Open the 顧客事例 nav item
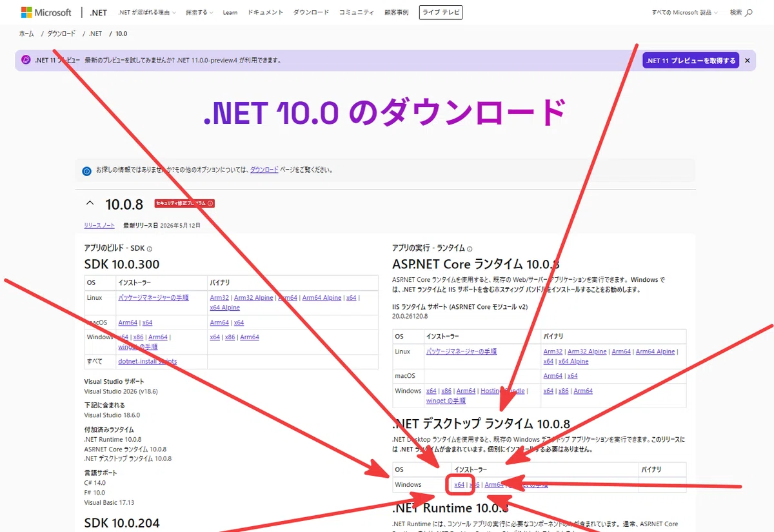The image size is (774, 532). tap(396, 12)
